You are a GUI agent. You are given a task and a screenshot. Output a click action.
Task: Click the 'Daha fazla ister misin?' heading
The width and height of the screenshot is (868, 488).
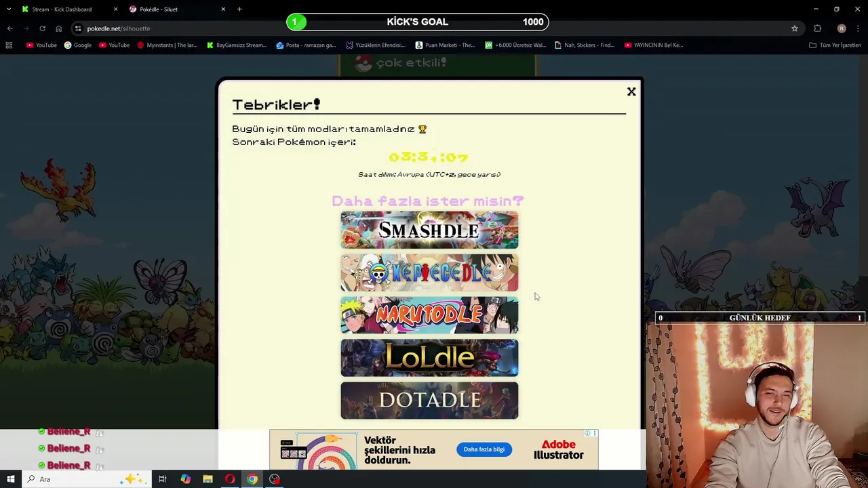428,201
